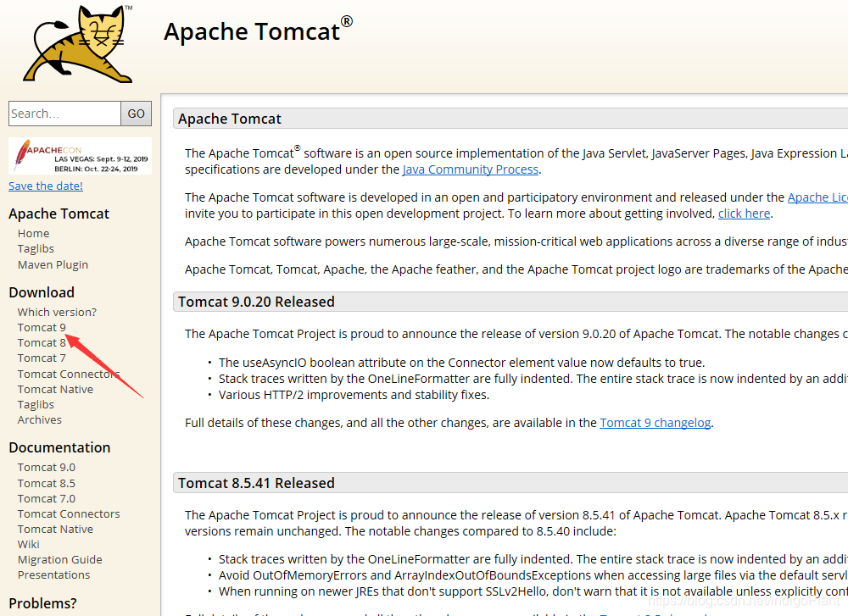Click the Download sidebar heading
The width and height of the screenshot is (848, 616).
click(x=42, y=292)
